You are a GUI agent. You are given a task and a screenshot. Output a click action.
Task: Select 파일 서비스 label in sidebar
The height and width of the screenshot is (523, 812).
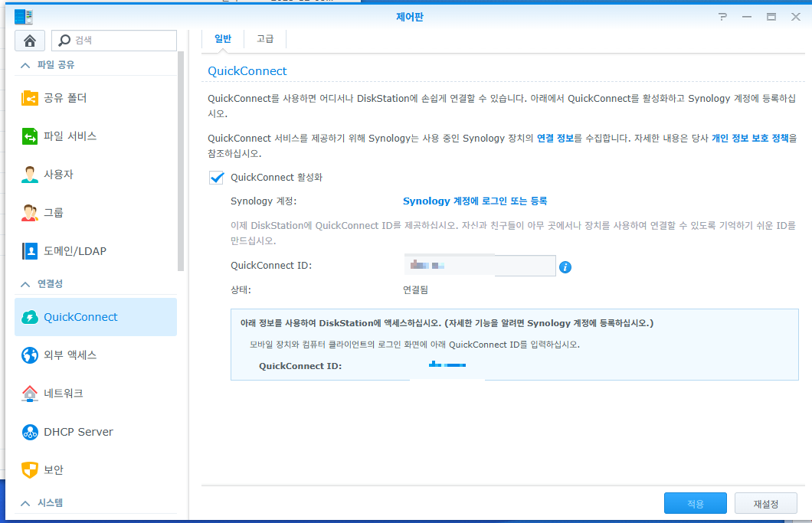click(70, 136)
